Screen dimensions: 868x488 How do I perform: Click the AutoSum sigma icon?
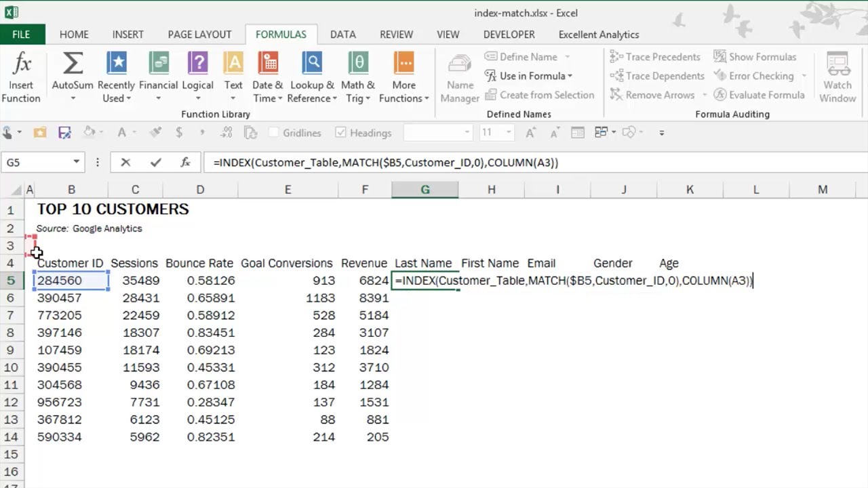point(73,64)
